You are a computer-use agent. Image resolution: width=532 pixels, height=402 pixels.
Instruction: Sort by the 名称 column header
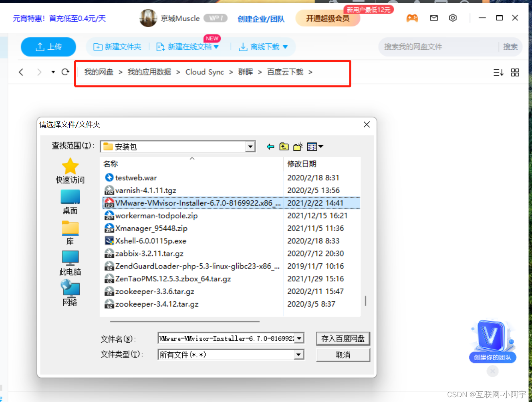pyautogui.click(x=191, y=164)
